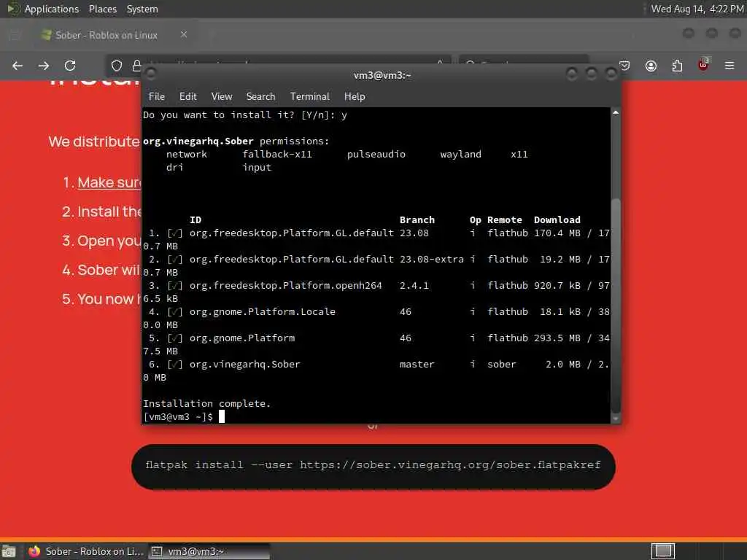
Task: Switch to vm3@vm3 terminal taskbar button
Action: (x=209, y=551)
